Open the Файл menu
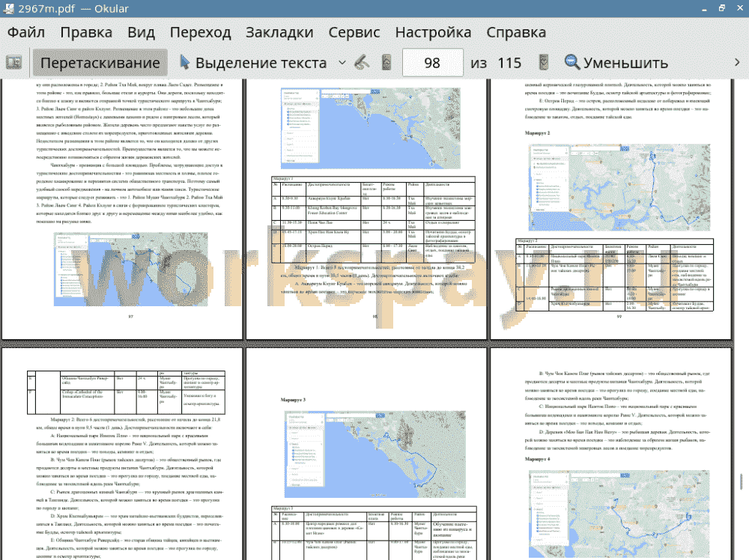The width and height of the screenshot is (749, 560). coord(26,32)
